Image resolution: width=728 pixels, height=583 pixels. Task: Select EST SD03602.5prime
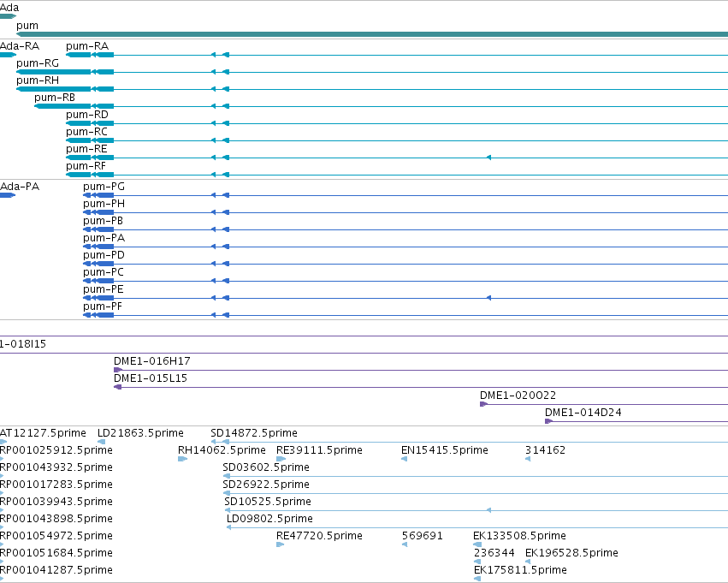(x=266, y=467)
